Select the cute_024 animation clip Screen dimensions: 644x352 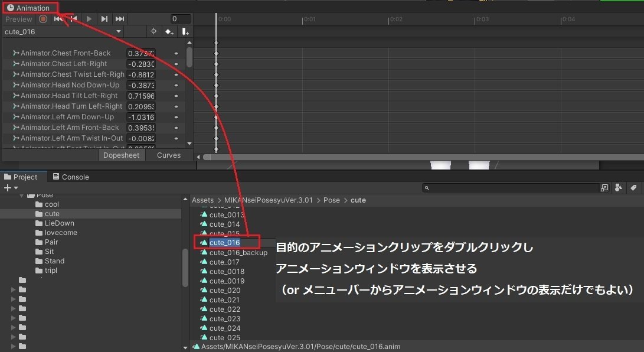point(221,328)
